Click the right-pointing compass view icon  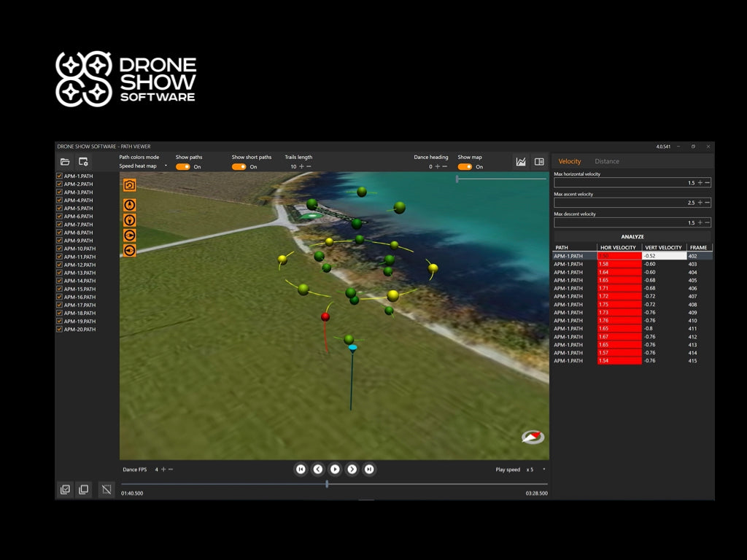(x=130, y=236)
